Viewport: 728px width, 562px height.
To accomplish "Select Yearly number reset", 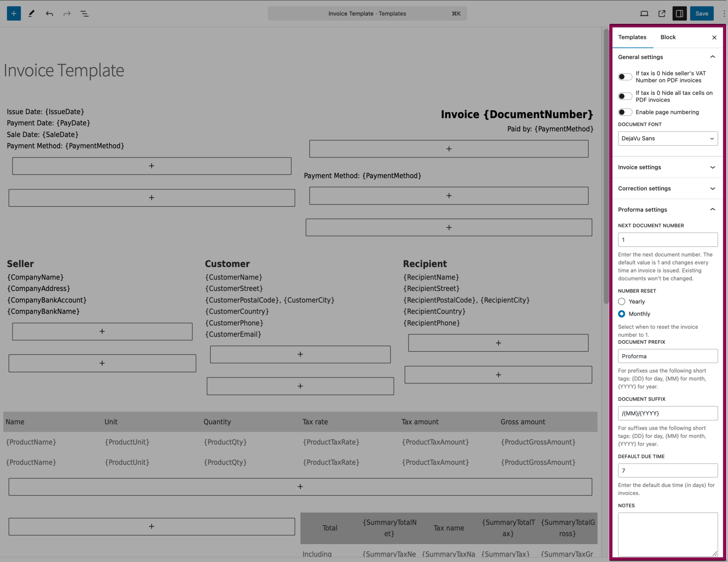I will pos(621,301).
